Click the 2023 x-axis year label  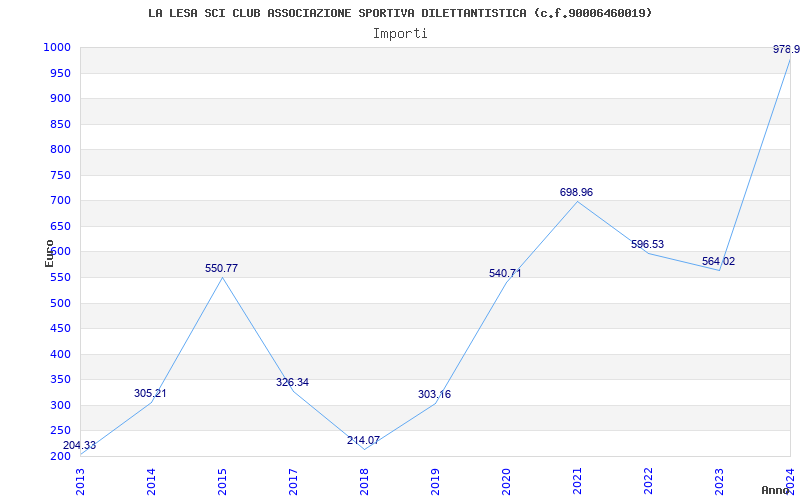[719, 482]
